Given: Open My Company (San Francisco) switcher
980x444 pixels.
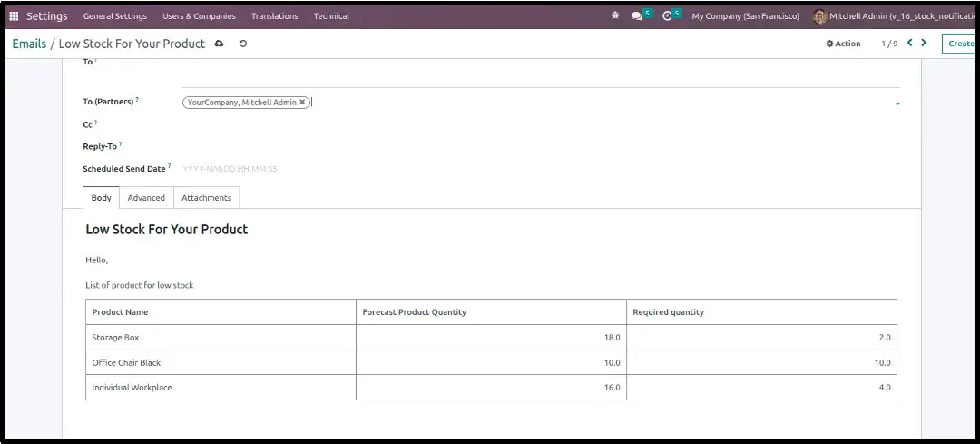Looking at the screenshot, I should pos(745,16).
